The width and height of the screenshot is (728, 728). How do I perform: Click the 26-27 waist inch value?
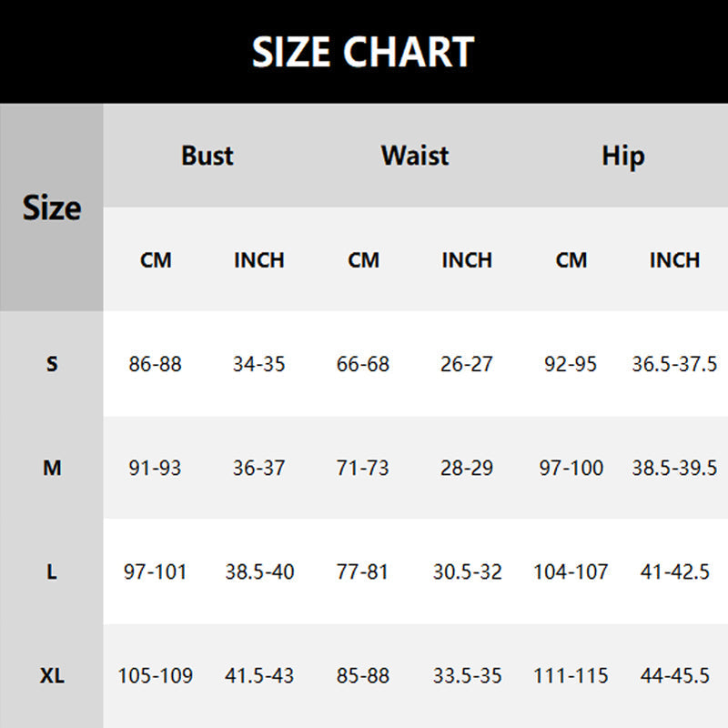click(x=467, y=364)
